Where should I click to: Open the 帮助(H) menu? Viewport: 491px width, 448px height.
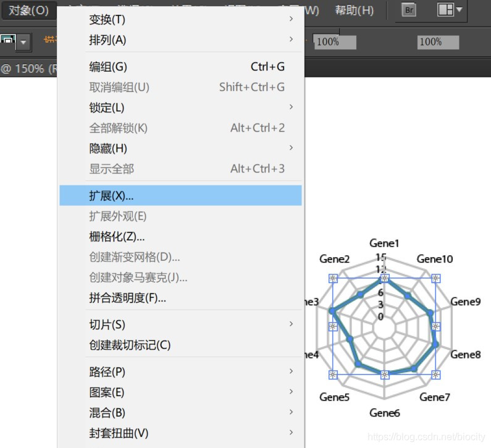[x=354, y=11]
